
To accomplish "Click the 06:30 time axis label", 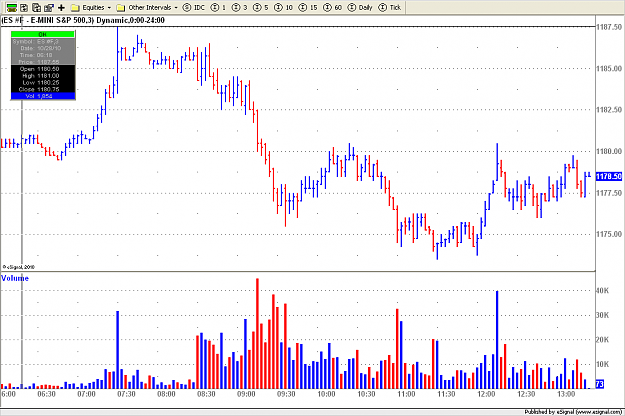I will [46, 394].
